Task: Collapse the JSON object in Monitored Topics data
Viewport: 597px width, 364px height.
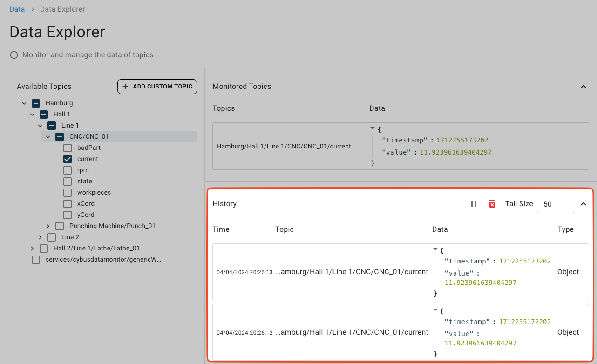Action: (372, 128)
